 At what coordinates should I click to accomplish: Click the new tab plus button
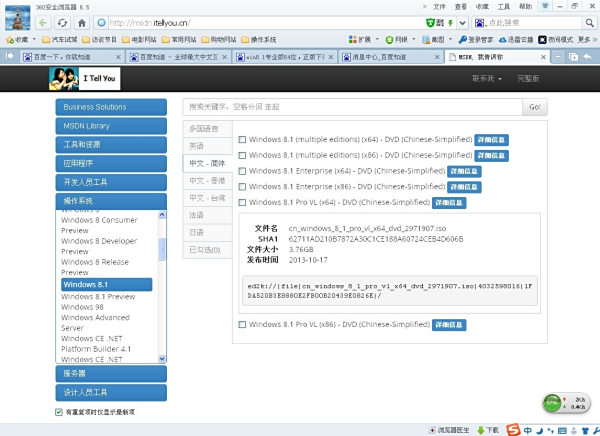[558, 57]
